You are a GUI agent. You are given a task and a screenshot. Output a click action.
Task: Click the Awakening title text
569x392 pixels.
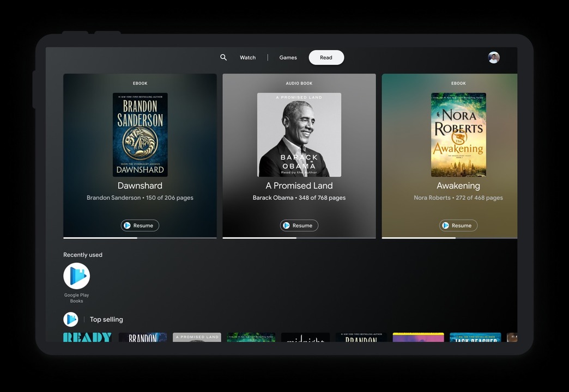click(458, 186)
